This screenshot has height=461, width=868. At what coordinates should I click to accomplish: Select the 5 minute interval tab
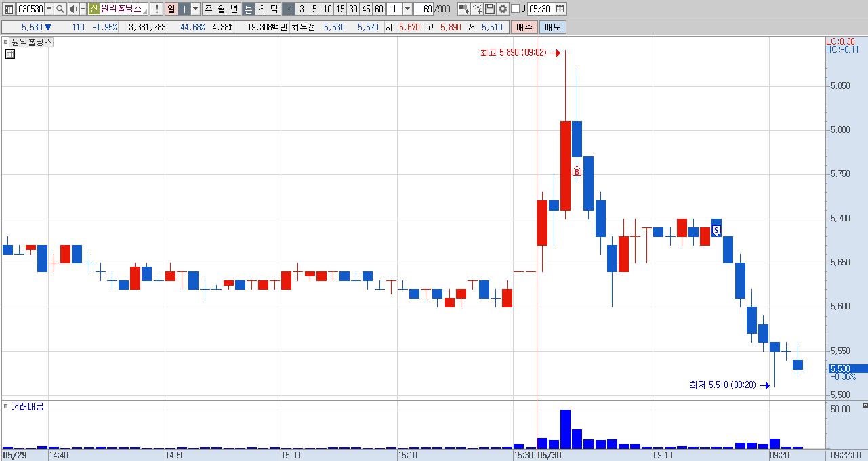(314, 9)
